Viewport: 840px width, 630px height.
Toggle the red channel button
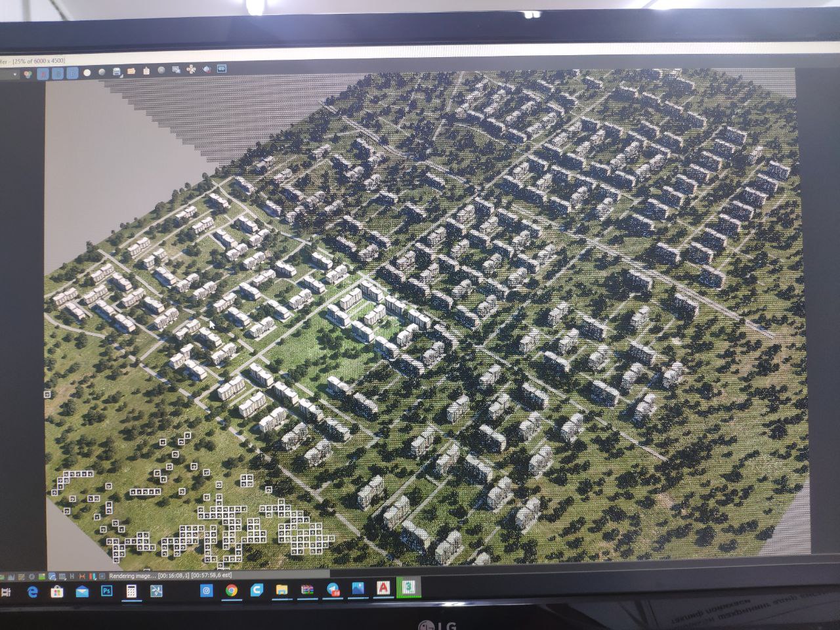click(x=43, y=73)
